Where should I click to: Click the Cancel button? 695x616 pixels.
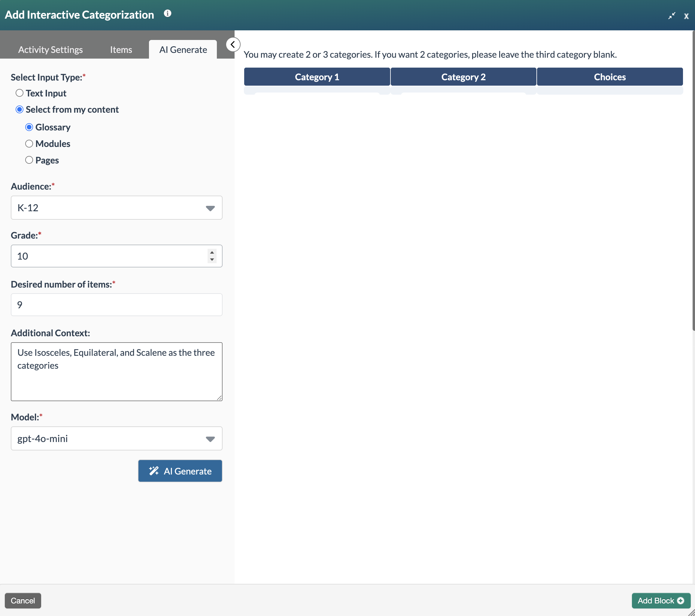(x=23, y=601)
